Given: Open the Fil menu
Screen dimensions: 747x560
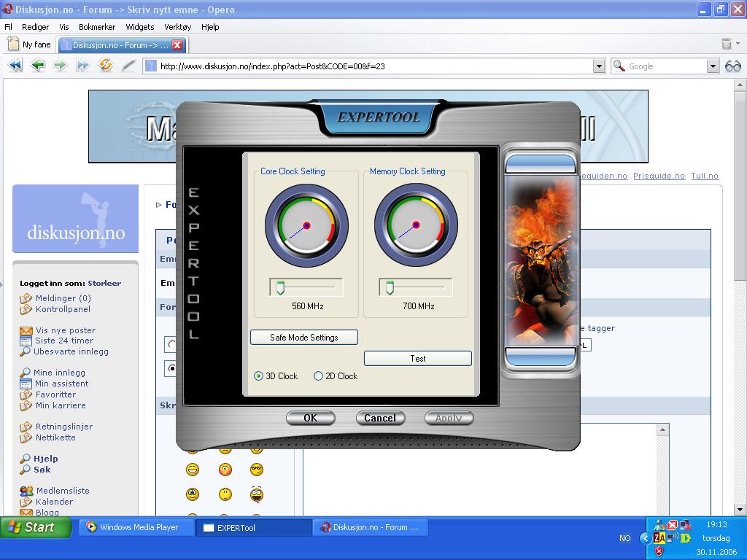Looking at the screenshot, I should point(8,27).
